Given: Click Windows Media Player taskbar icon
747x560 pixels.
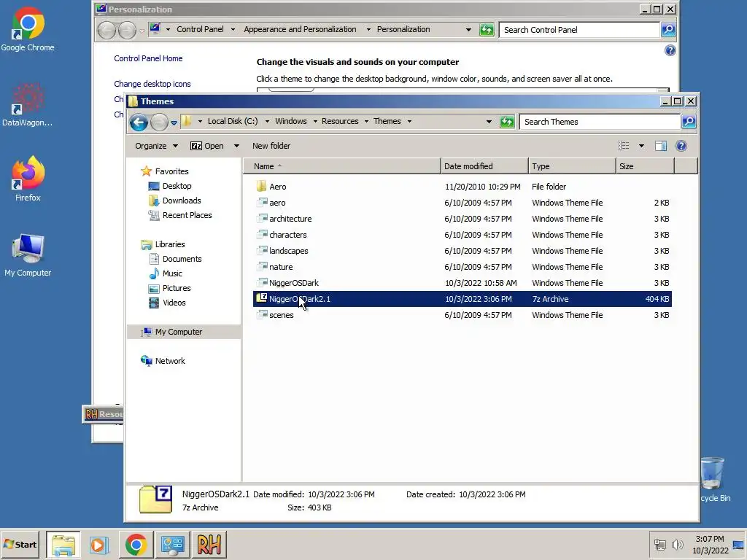Looking at the screenshot, I should pyautogui.click(x=98, y=544).
